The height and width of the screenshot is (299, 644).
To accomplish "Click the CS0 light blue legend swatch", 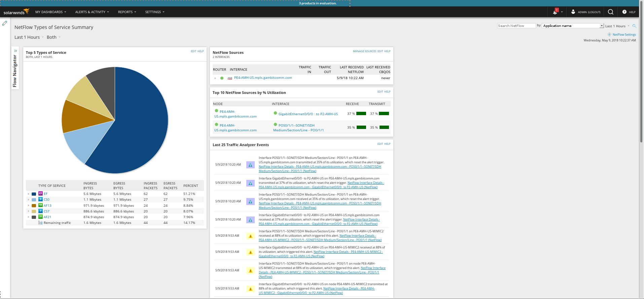I will coord(34,200).
